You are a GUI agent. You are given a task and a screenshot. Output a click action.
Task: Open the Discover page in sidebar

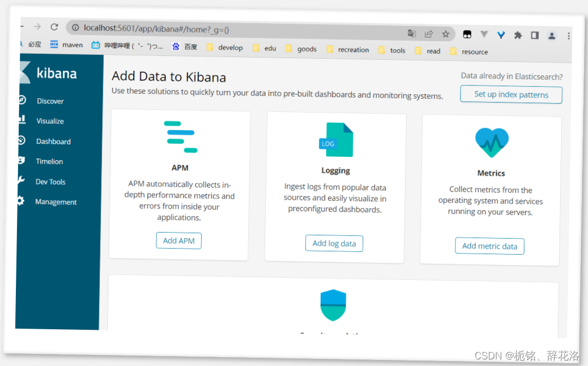pyautogui.click(x=50, y=101)
